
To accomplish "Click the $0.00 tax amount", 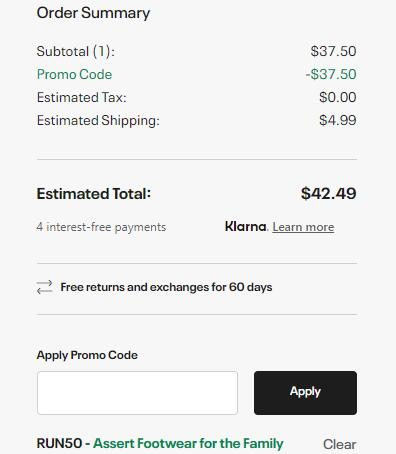I will [x=338, y=97].
